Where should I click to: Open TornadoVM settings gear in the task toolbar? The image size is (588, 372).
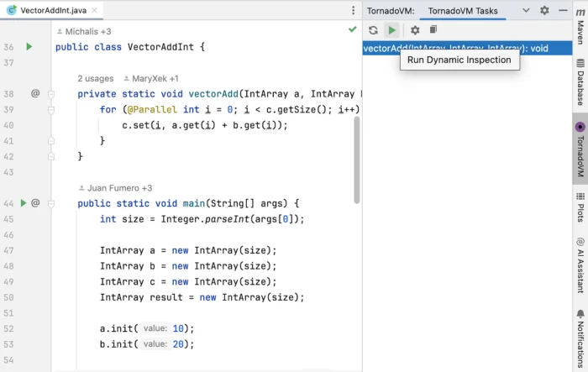coord(415,30)
